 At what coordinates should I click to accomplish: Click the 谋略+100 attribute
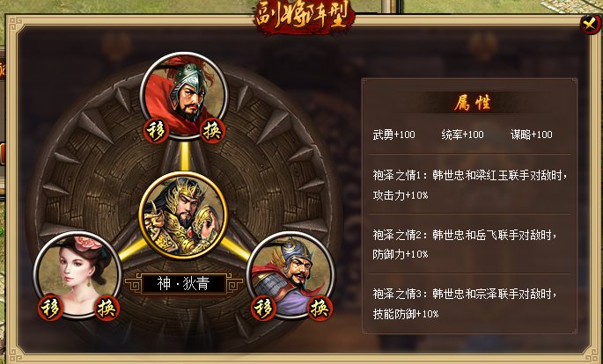(532, 135)
